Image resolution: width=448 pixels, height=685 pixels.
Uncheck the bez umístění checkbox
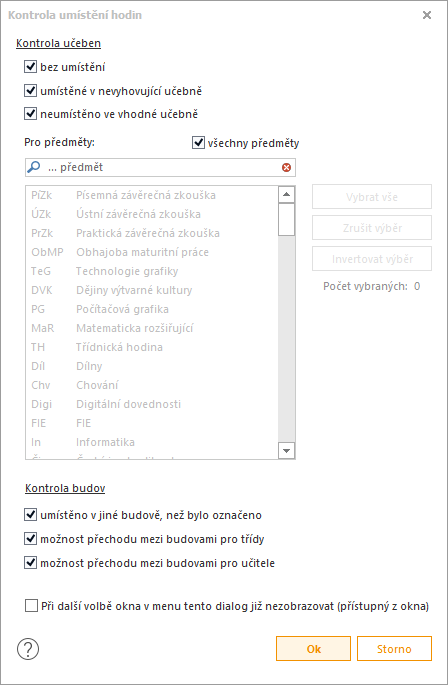click(x=30, y=67)
